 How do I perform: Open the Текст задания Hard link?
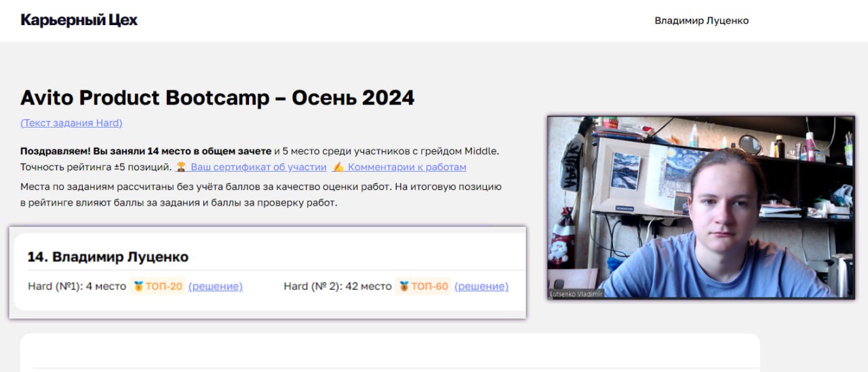[x=71, y=123]
